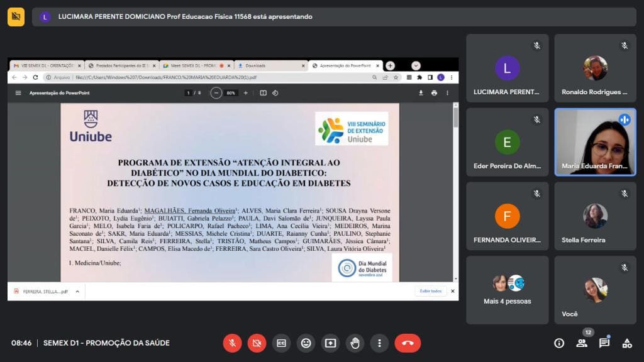
Task: Open the Mais 4 pessoas tile
Action: coord(508,290)
